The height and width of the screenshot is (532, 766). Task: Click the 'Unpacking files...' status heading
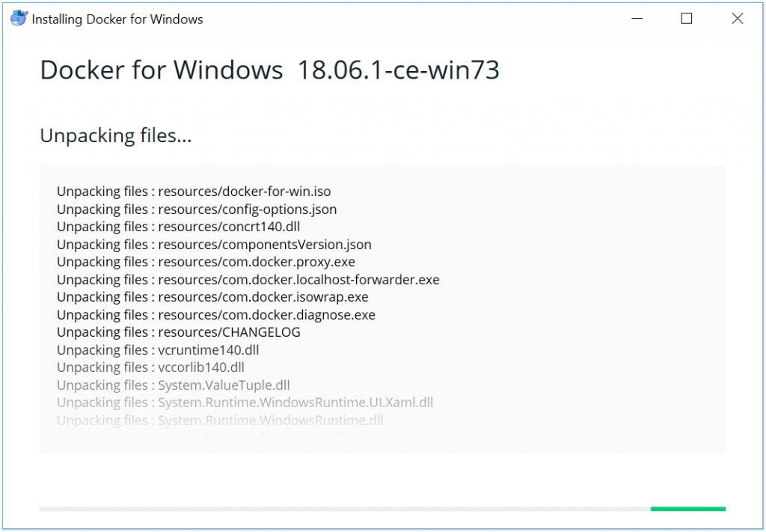pyautogui.click(x=116, y=135)
